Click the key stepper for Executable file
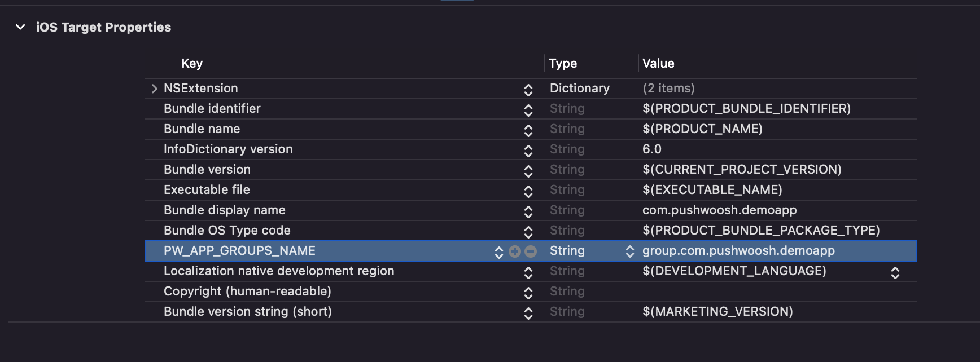The width and height of the screenshot is (980, 362). click(528, 191)
